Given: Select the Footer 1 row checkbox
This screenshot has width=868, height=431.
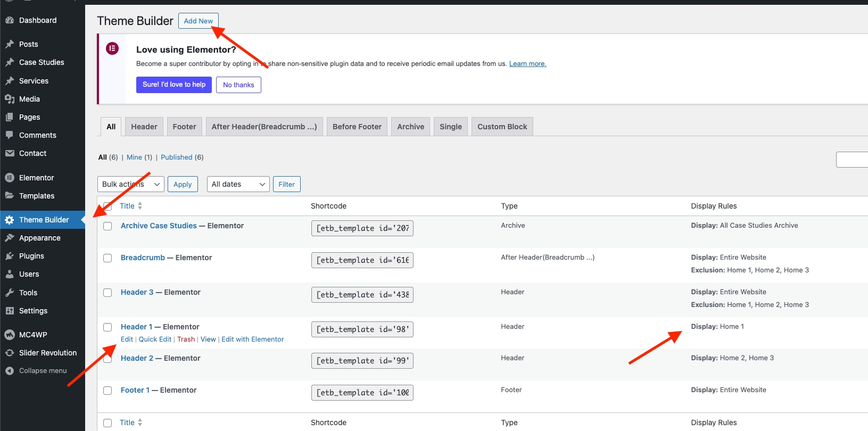Looking at the screenshot, I should click(108, 391).
